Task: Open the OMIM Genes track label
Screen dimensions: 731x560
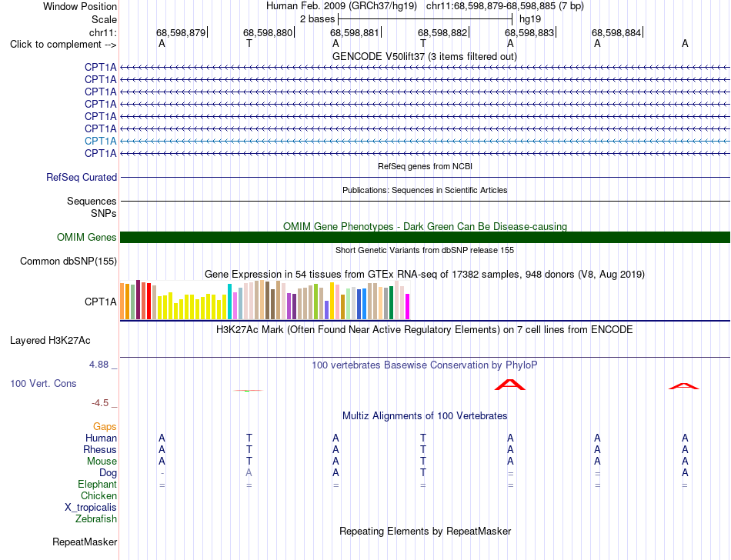Action: point(87,237)
